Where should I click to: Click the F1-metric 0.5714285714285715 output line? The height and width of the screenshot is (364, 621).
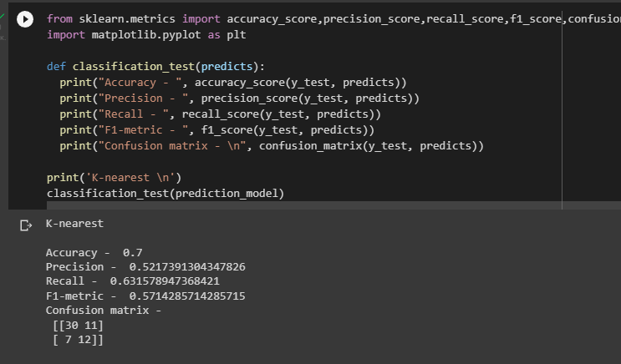point(145,296)
